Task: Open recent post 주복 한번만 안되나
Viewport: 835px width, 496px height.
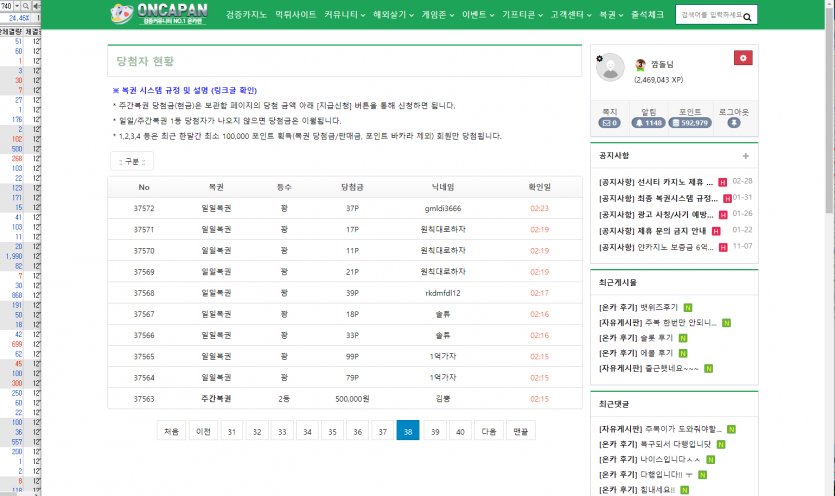Action: click(x=658, y=323)
